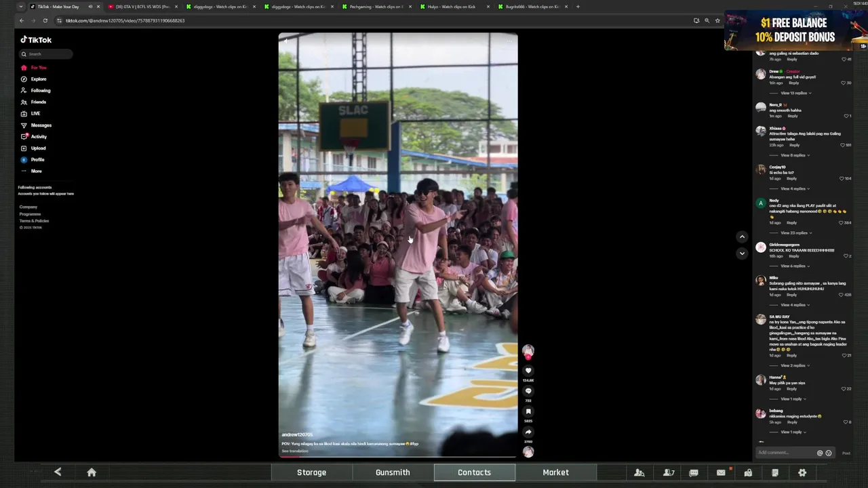This screenshot has width=868, height=488.
Task: Expand View 6 replies under Girldemogorgorn's comment
Action: click(x=795, y=266)
